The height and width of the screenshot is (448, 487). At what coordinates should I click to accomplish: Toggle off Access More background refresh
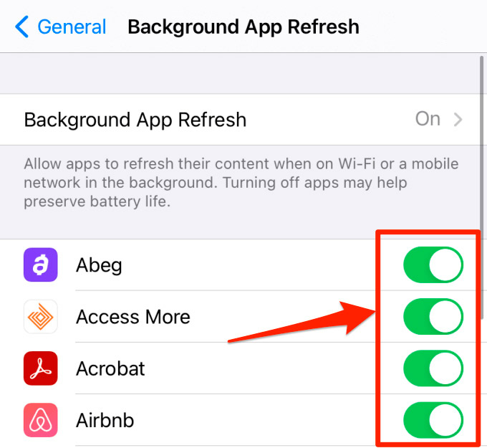(433, 317)
